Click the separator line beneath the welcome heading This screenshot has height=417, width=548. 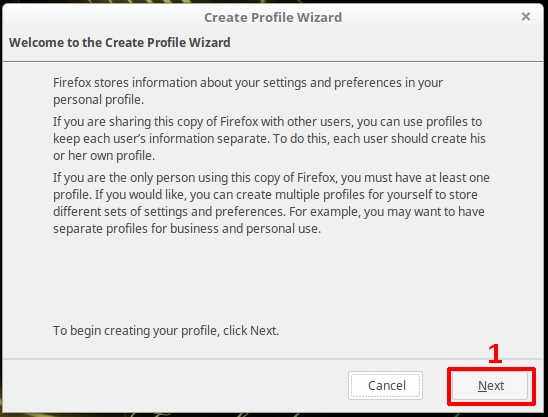point(273,62)
